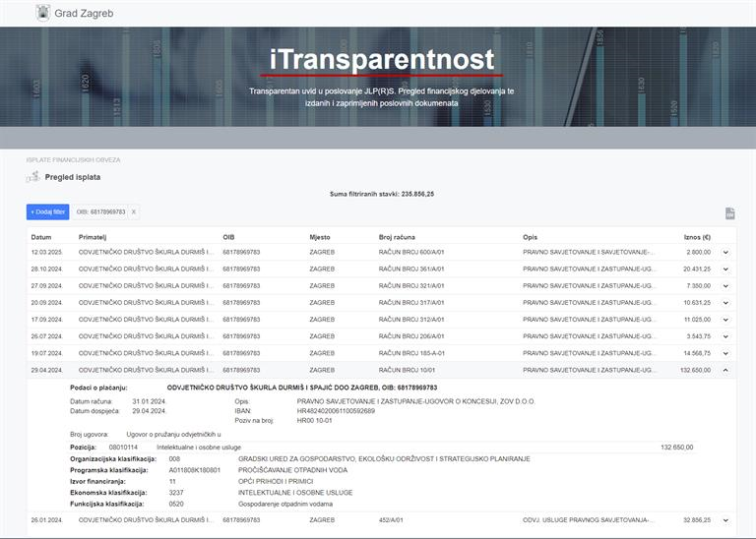Image resolution: width=756 pixels, height=539 pixels.
Task: Expand the 26.01.2024 payment row
Action: 725,520
